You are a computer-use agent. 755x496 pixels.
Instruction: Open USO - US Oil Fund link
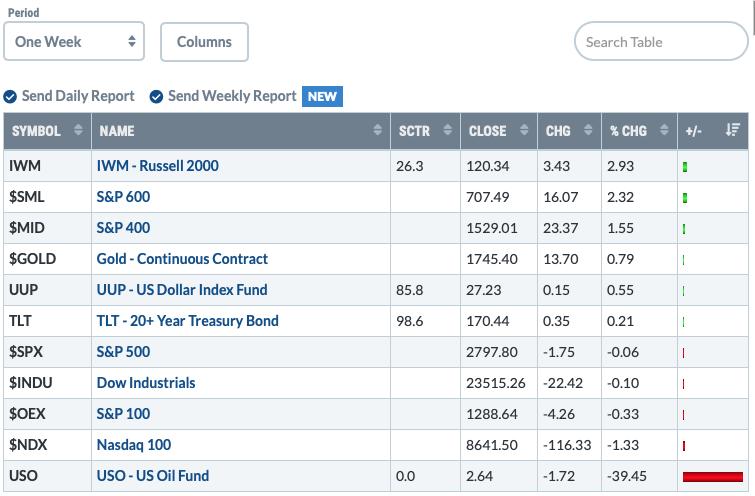click(x=153, y=476)
